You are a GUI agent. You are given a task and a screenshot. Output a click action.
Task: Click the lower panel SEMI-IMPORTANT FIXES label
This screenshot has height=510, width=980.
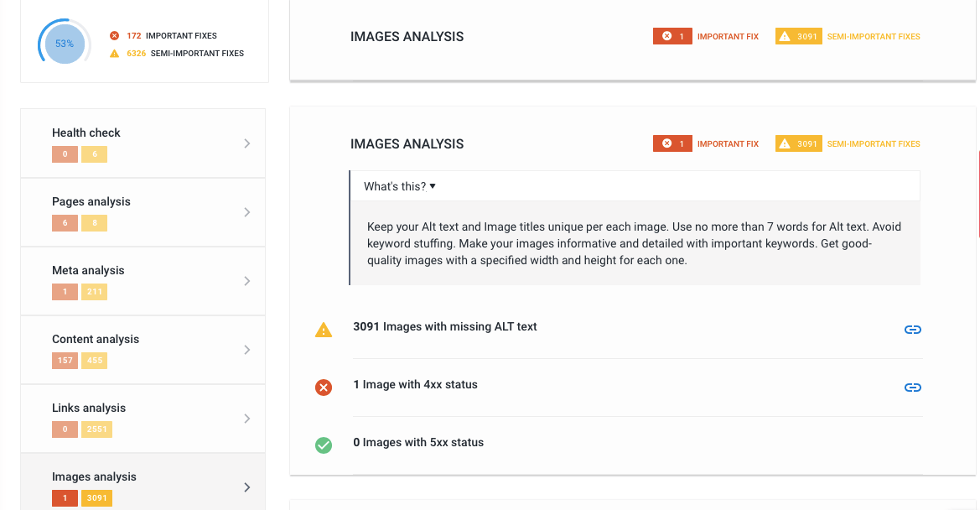click(x=874, y=143)
